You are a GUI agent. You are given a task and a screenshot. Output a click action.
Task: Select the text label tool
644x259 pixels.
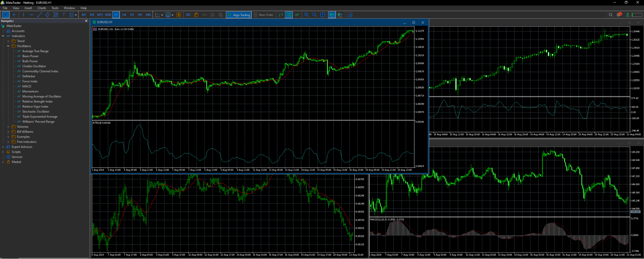[x=63, y=15]
